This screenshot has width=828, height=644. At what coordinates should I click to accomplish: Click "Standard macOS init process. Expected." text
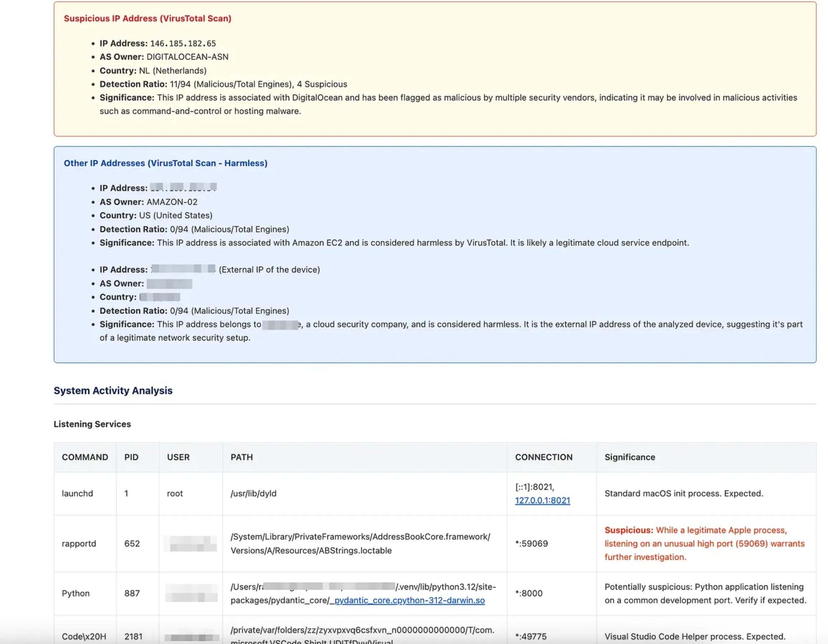[x=684, y=493]
